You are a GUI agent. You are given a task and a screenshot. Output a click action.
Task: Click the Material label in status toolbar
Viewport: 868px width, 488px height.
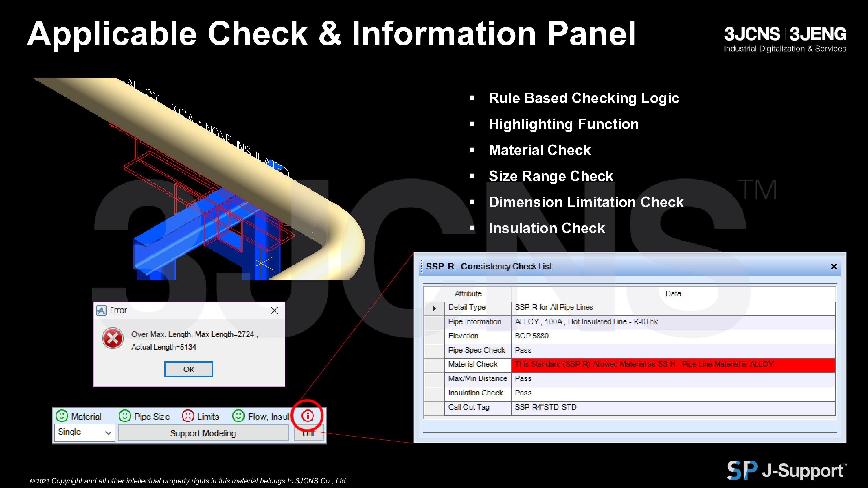click(86, 417)
